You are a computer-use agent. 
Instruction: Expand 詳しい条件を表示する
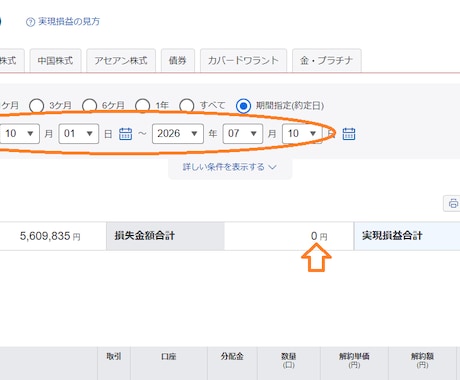click(x=230, y=167)
